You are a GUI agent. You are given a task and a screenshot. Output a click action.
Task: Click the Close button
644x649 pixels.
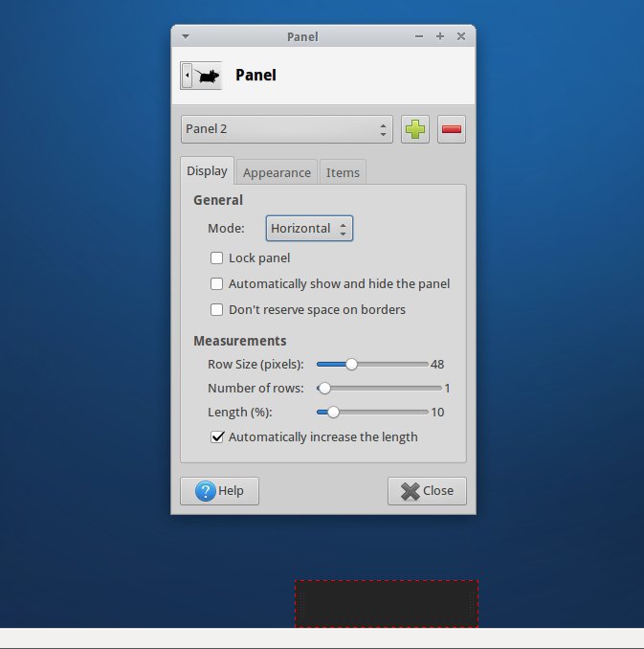tap(427, 491)
